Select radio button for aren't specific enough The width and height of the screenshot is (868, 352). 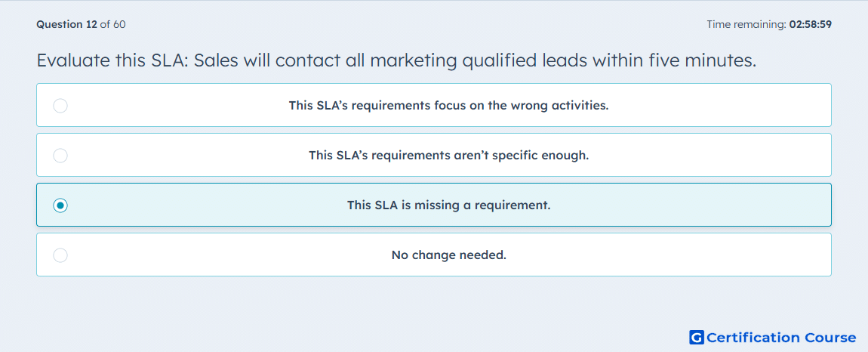[60, 155]
